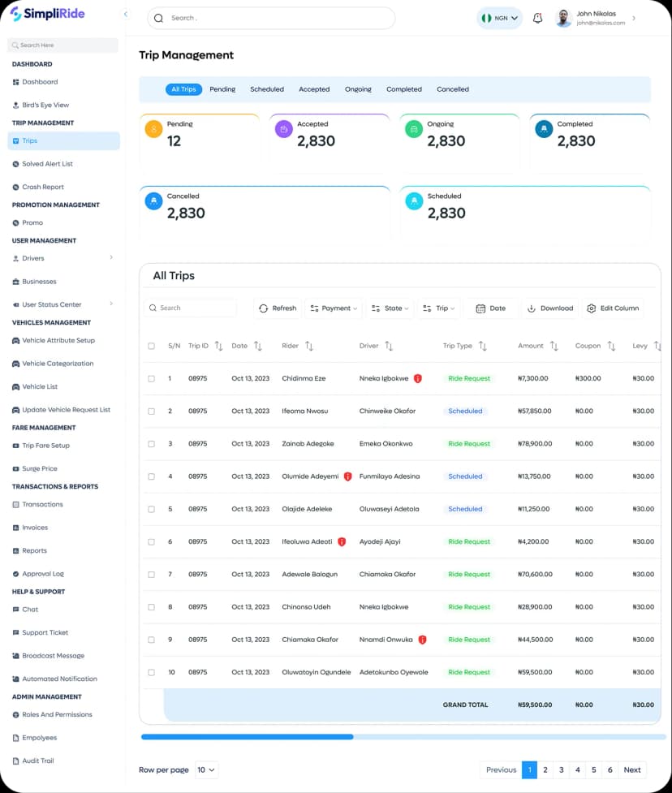Click the orange Pending card icon

click(x=153, y=129)
